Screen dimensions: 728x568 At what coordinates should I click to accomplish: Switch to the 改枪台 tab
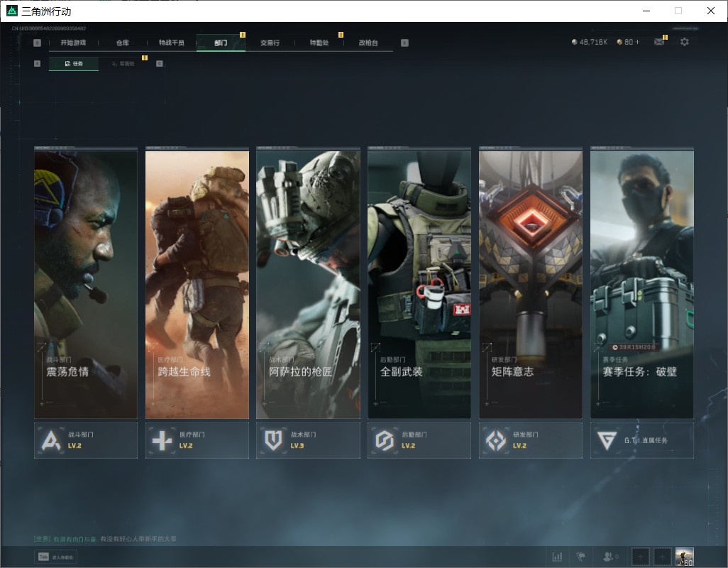pos(368,43)
